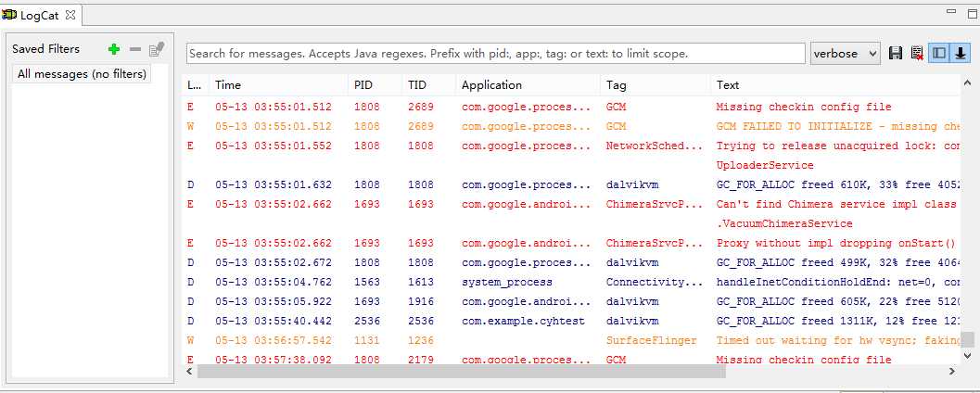The height and width of the screenshot is (393, 980).
Task: Select 'Trying to release unacquired lock' row
Action: pos(571,155)
